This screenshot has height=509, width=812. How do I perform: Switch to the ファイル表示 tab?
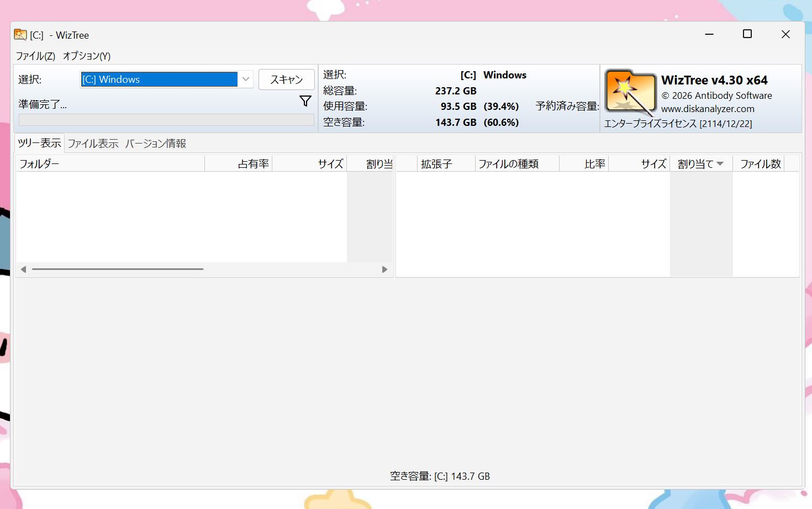pyautogui.click(x=93, y=143)
